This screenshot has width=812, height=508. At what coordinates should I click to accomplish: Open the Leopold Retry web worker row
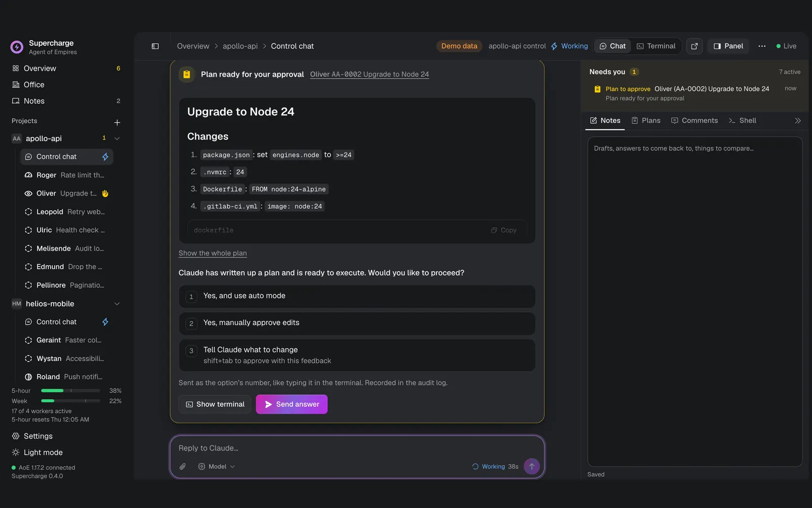click(x=66, y=212)
